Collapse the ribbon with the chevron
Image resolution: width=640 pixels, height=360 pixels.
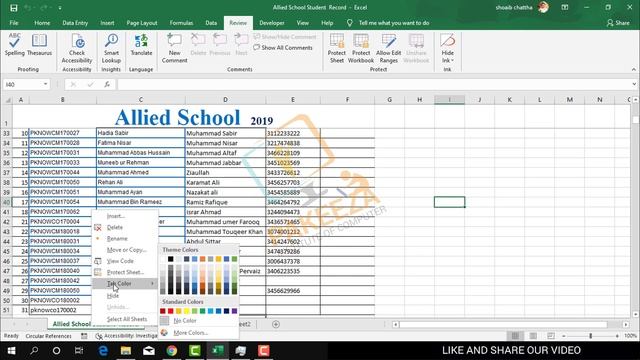click(634, 69)
